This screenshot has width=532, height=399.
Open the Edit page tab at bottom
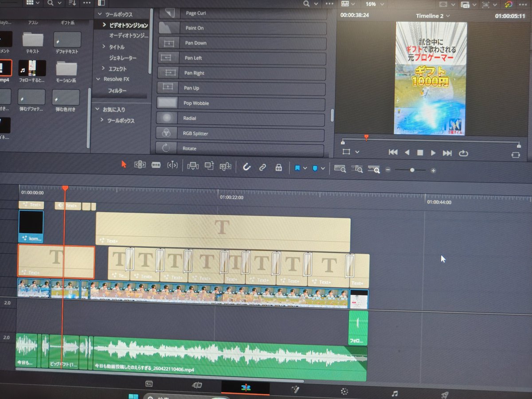coord(245,388)
